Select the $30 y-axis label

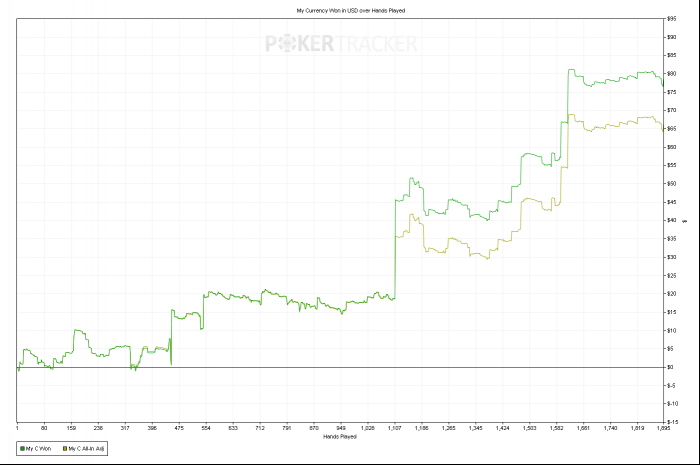click(671, 257)
